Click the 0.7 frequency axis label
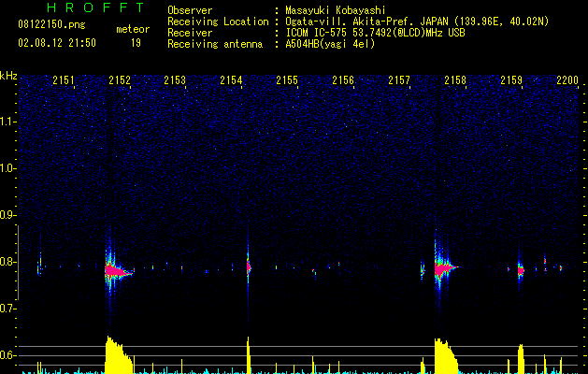Screen dimensions: 588x374 (x=7, y=309)
